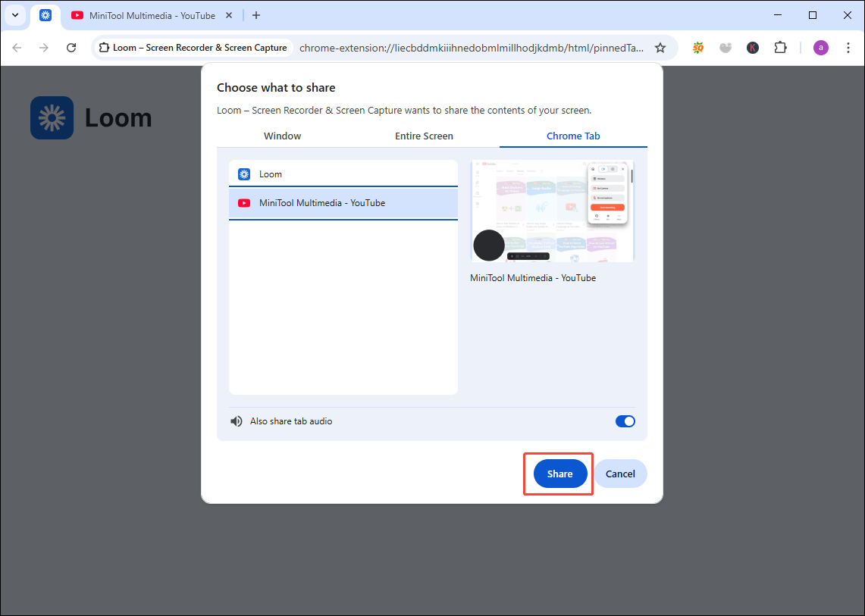Open the Chrome profile avatar icon
The image size is (865, 616).
click(820, 47)
